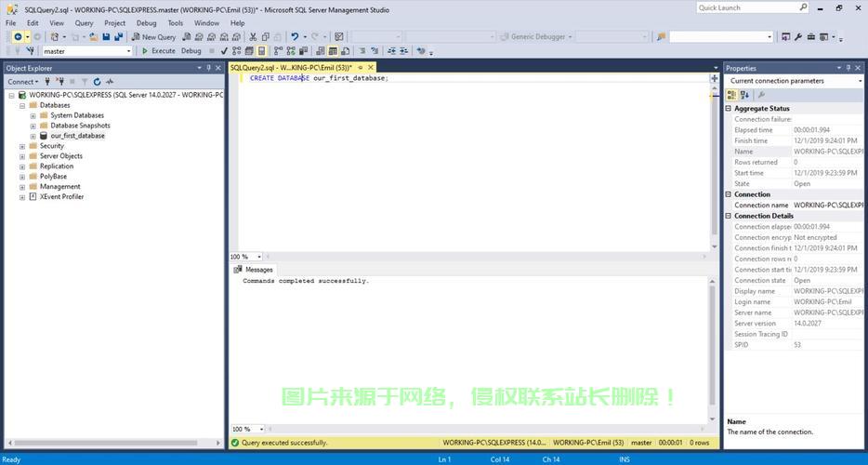Open Activity Monitor icon in Object Explorer
868x465 pixels.
click(x=110, y=82)
